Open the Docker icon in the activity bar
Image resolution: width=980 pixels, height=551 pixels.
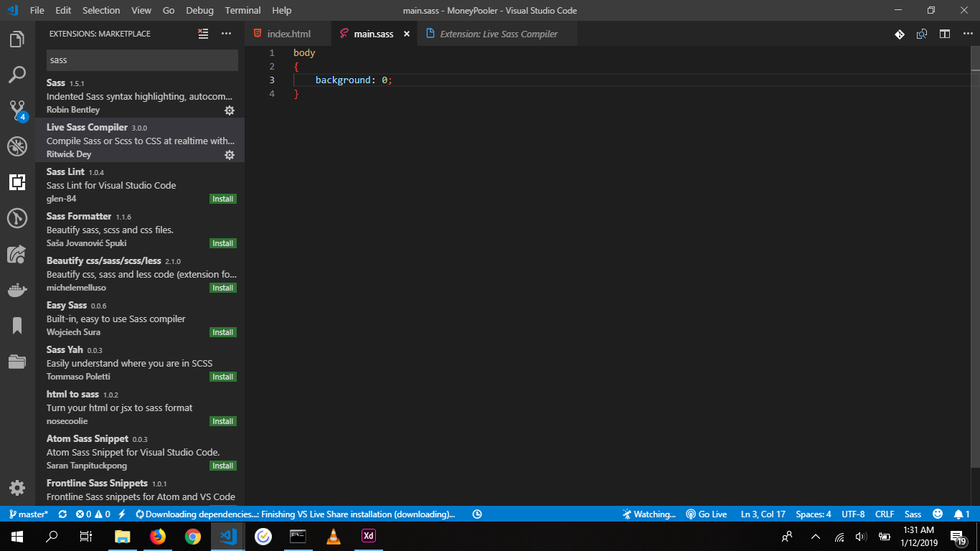point(17,290)
